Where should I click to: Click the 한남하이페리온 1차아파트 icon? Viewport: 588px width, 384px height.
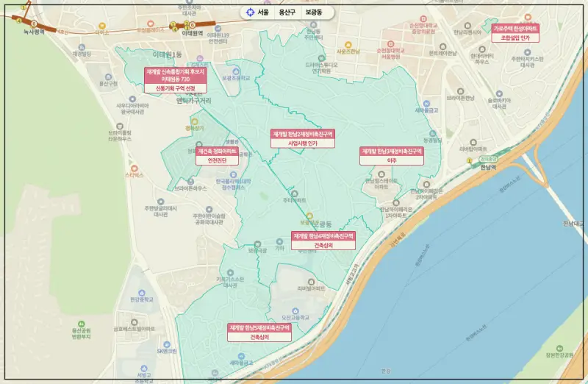coord(395,203)
